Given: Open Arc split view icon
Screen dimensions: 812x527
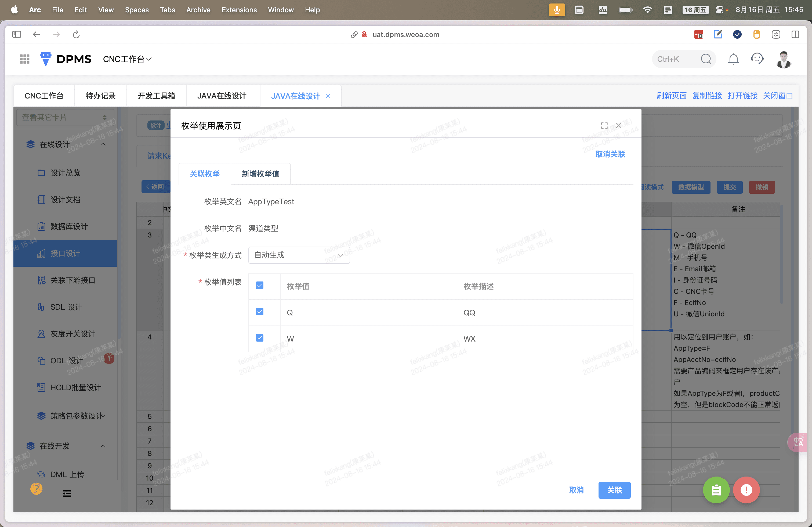Looking at the screenshot, I should tap(795, 34).
